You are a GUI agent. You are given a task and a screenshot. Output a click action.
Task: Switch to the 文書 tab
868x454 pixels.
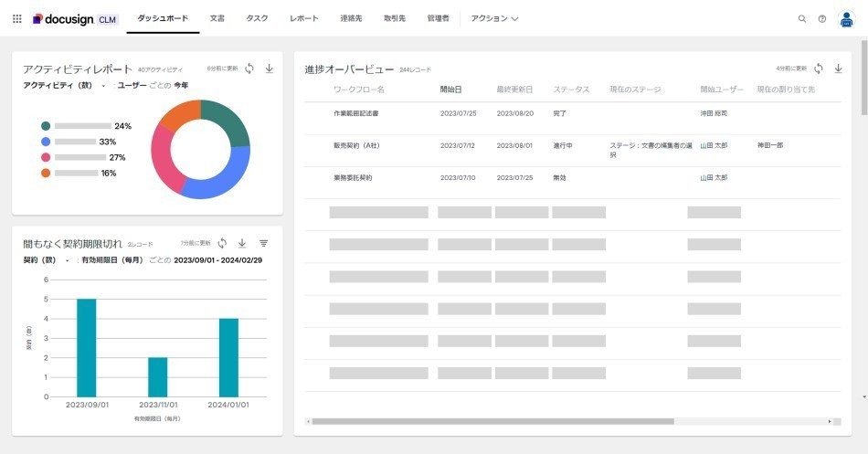217,18
